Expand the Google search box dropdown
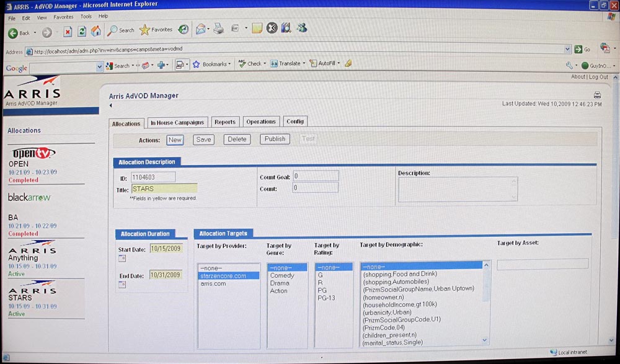The height and width of the screenshot is (364, 620). 99,66
